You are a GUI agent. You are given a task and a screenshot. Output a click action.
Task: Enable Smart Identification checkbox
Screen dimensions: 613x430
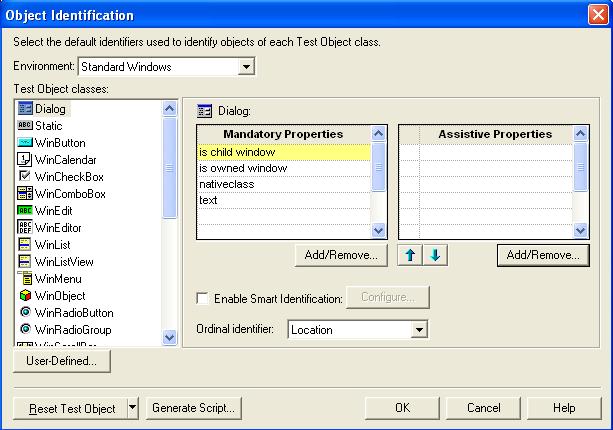[x=203, y=299]
